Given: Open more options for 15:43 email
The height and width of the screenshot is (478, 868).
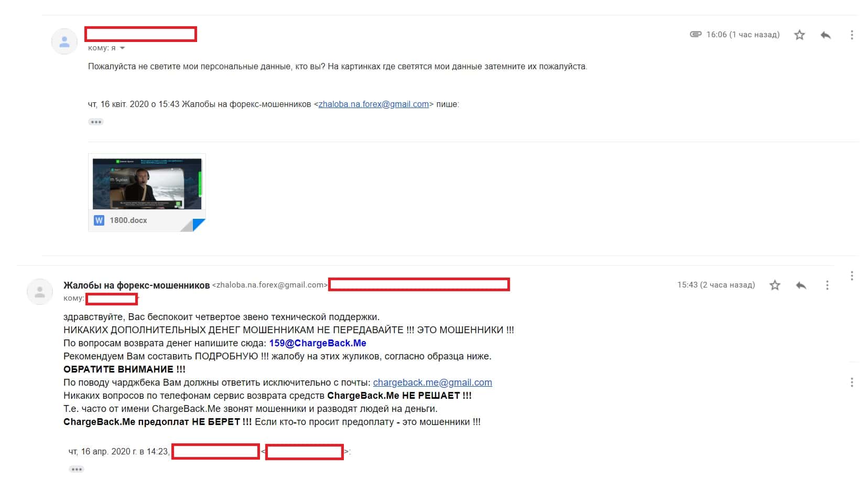Looking at the screenshot, I should point(827,285).
